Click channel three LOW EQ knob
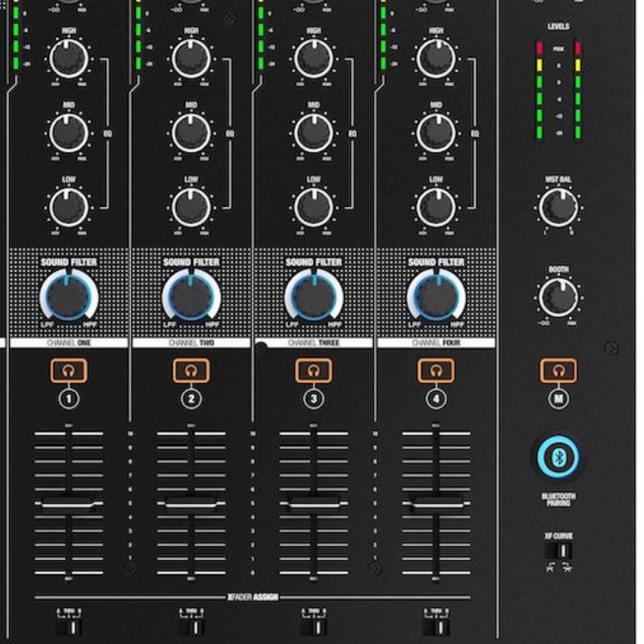The height and width of the screenshot is (644, 644). point(314,207)
